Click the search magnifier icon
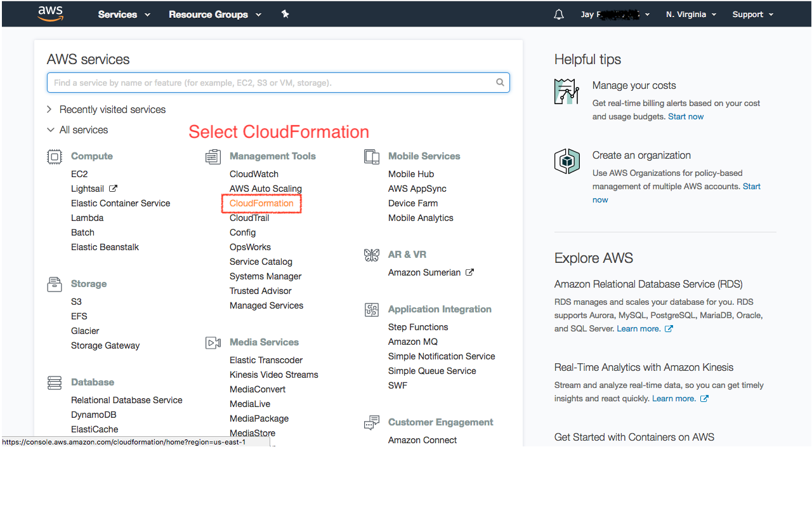The image size is (812, 508). (500, 83)
